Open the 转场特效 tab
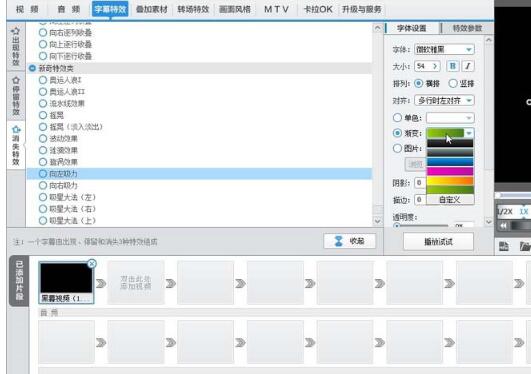This screenshot has height=374, width=531. pos(193,9)
